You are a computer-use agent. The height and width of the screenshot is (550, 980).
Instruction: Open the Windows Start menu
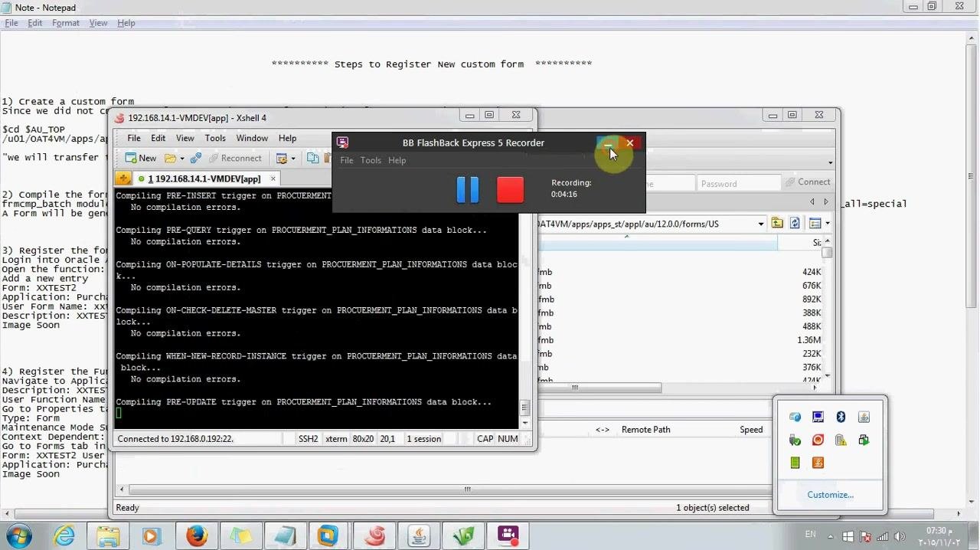(18, 535)
